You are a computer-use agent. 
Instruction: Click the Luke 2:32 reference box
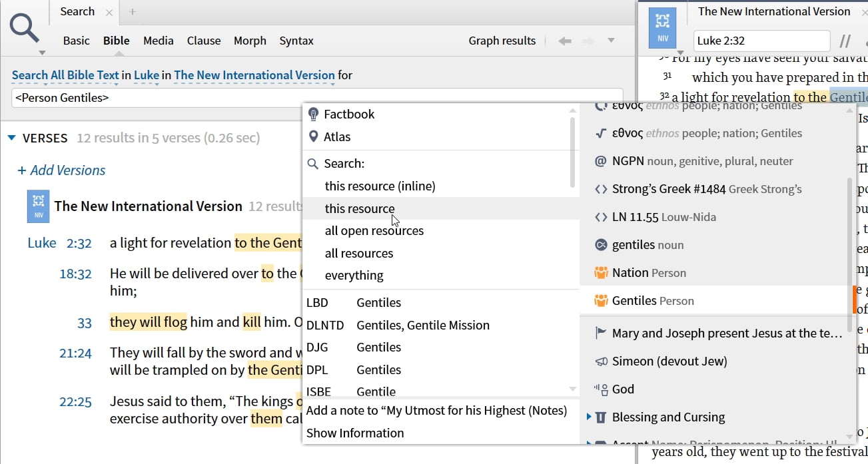coord(761,41)
